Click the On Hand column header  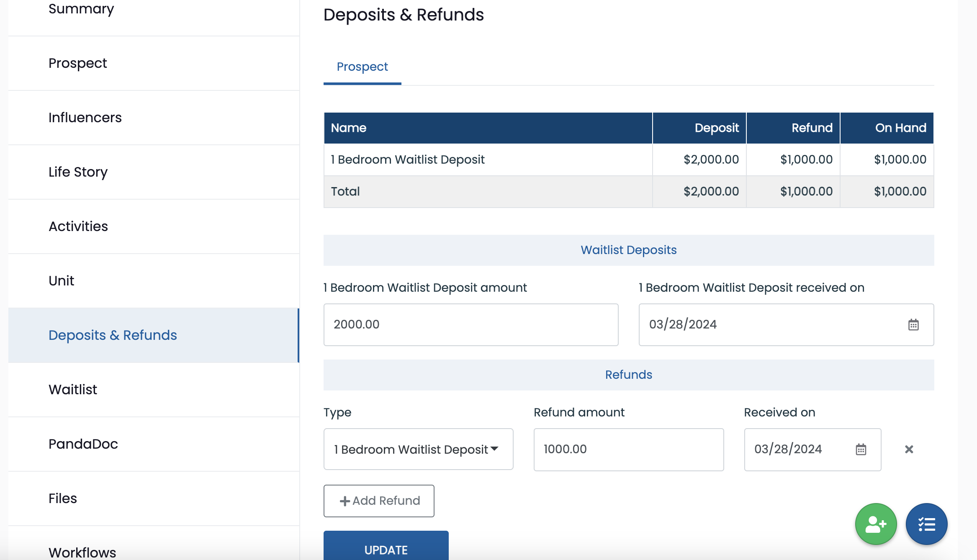pos(887,128)
